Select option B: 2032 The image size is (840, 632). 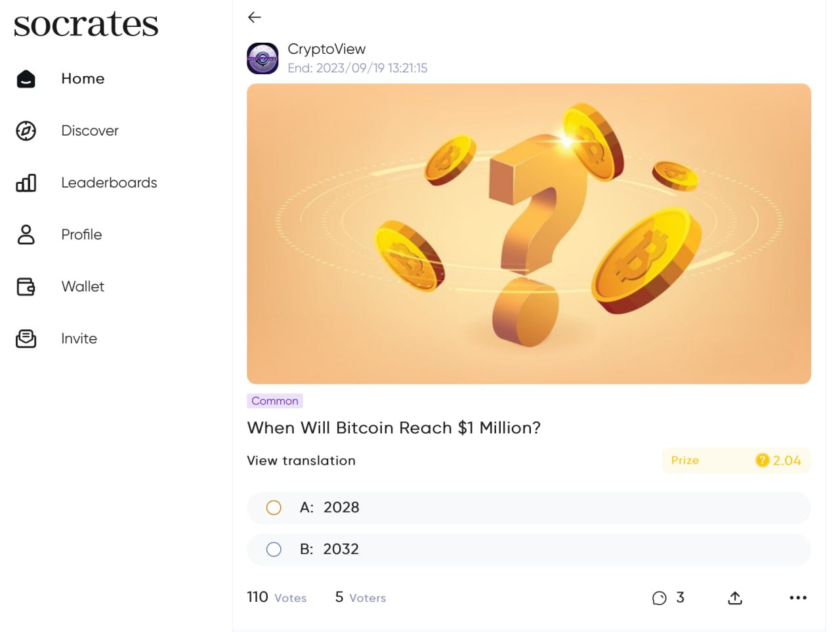click(274, 549)
